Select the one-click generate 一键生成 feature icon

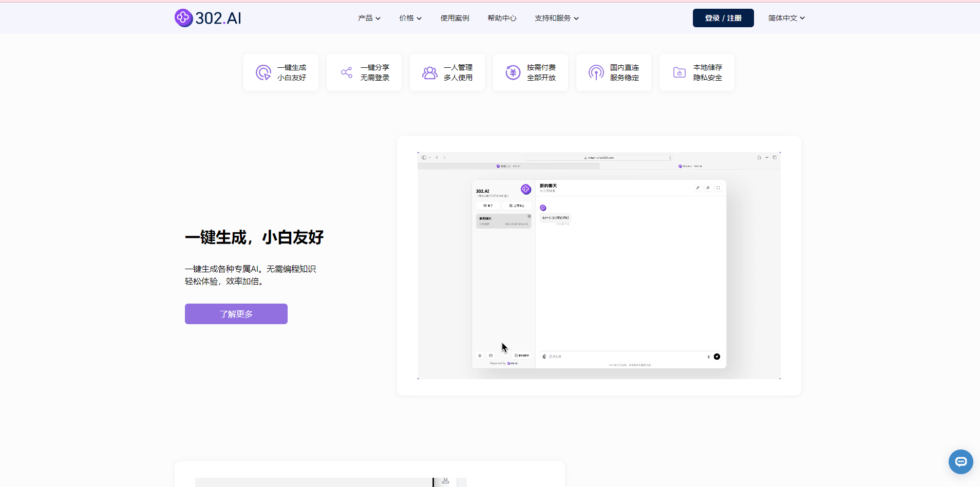click(263, 72)
